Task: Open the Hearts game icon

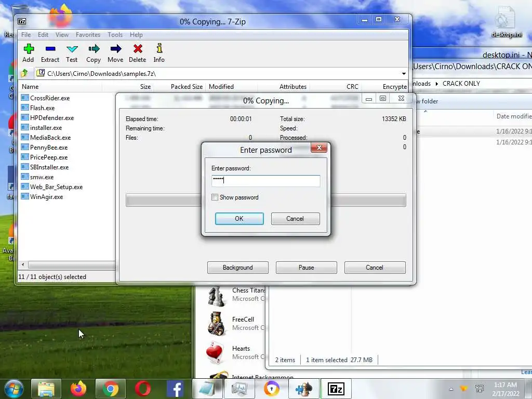Action: tap(215, 353)
